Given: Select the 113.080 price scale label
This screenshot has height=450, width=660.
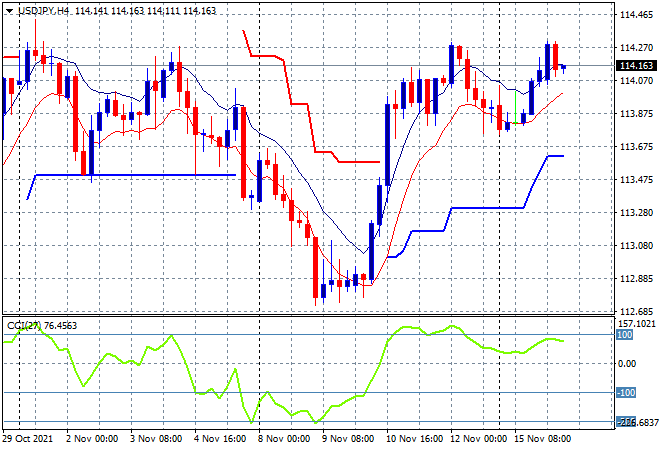Looking at the screenshot, I should [636, 245].
